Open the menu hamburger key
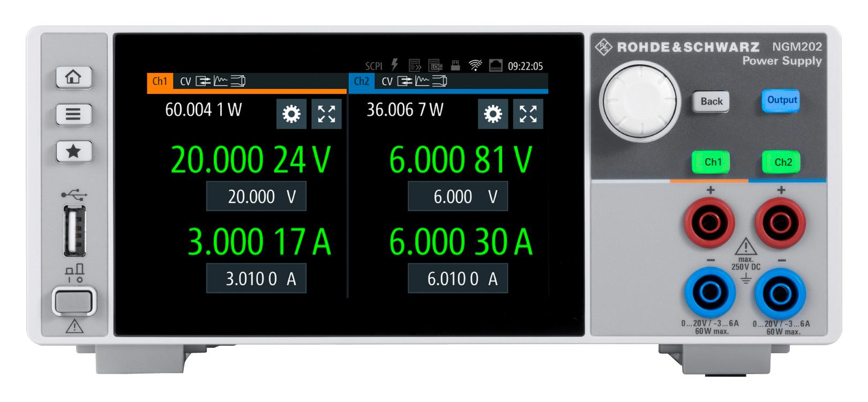The width and height of the screenshot is (868, 402). pos(73,114)
